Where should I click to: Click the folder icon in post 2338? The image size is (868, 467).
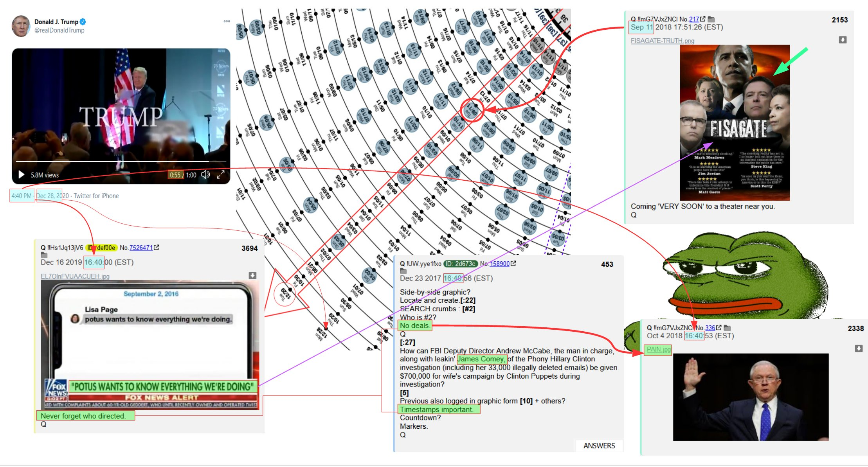[727, 328]
